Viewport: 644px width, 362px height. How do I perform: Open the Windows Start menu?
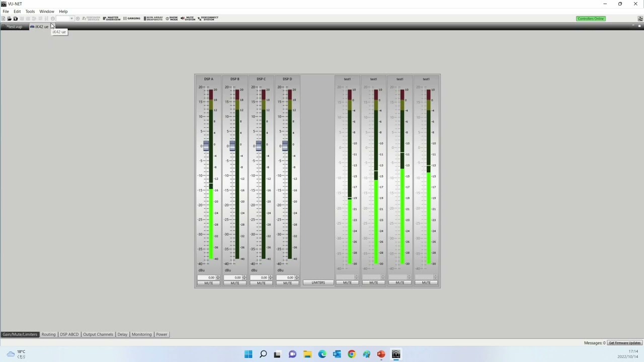click(x=248, y=354)
